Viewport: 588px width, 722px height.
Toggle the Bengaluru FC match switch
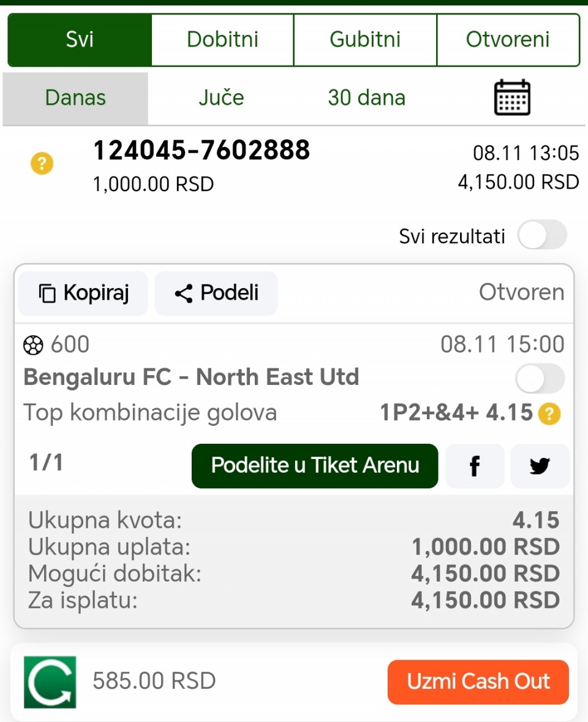[x=540, y=378]
